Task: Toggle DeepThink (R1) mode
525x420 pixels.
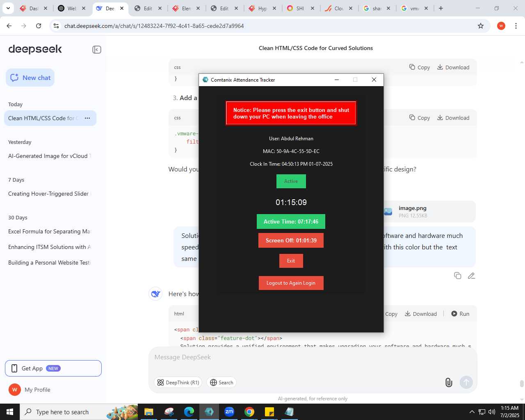Action: click(x=178, y=383)
